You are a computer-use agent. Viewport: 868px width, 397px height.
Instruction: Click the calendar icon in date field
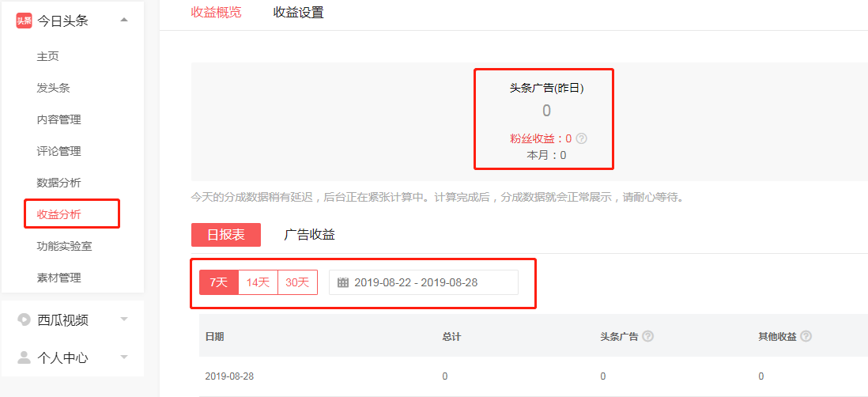343,282
